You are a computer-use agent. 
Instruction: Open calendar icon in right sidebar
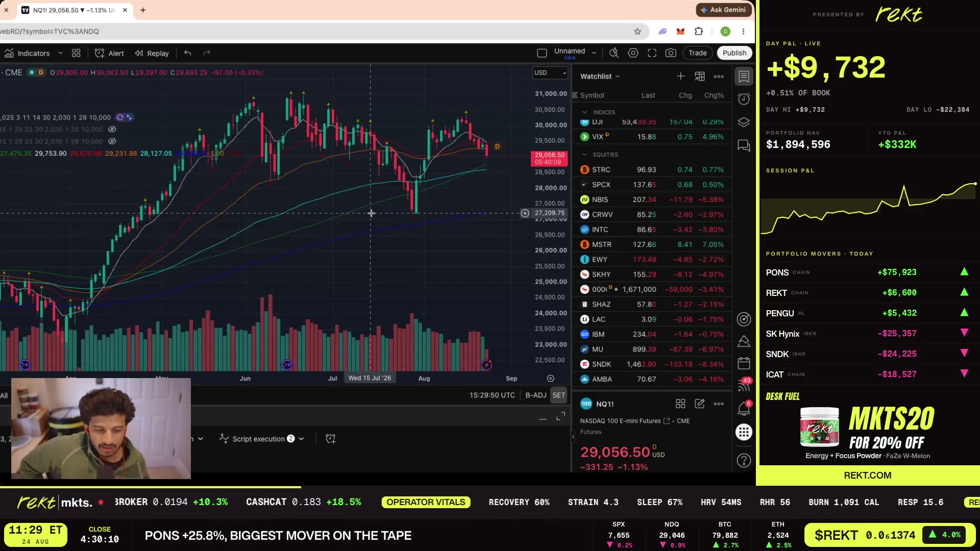744,363
